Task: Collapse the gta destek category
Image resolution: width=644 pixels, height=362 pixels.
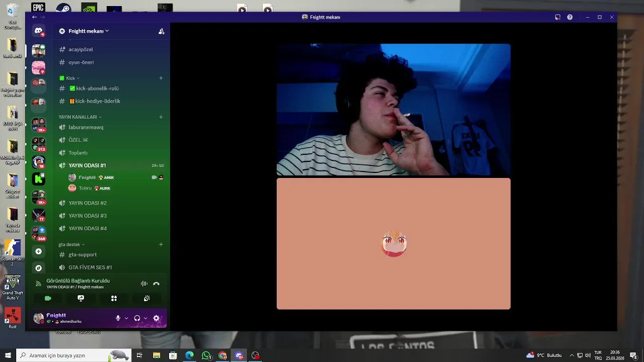Action: pyautogui.click(x=71, y=244)
